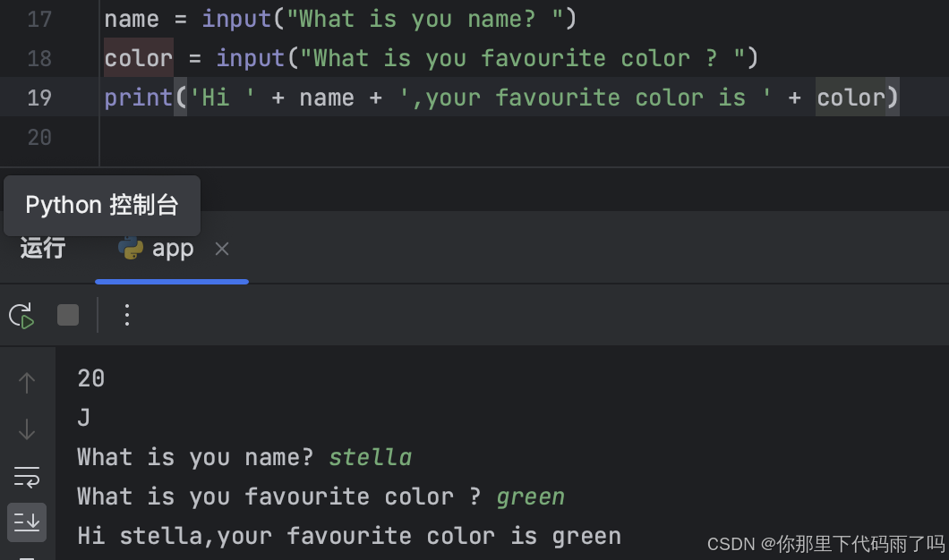This screenshot has height=560, width=949.
Task: Click the 运行 tool window label
Action: 41,249
